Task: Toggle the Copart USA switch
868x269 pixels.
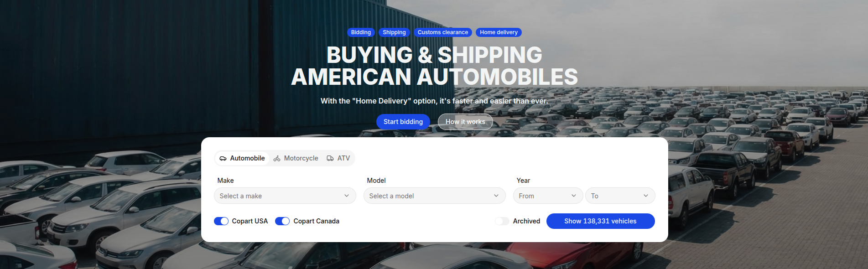Action: (x=221, y=221)
